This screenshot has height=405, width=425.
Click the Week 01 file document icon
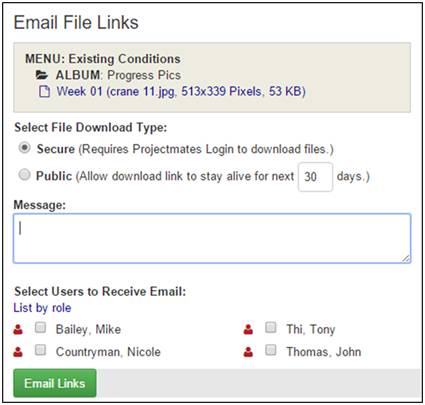(x=44, y=91)
